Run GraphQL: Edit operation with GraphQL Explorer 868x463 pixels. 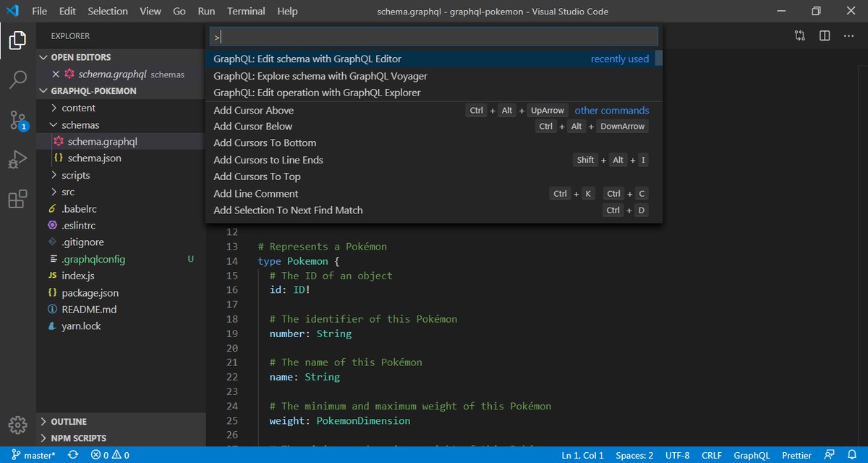430,93
